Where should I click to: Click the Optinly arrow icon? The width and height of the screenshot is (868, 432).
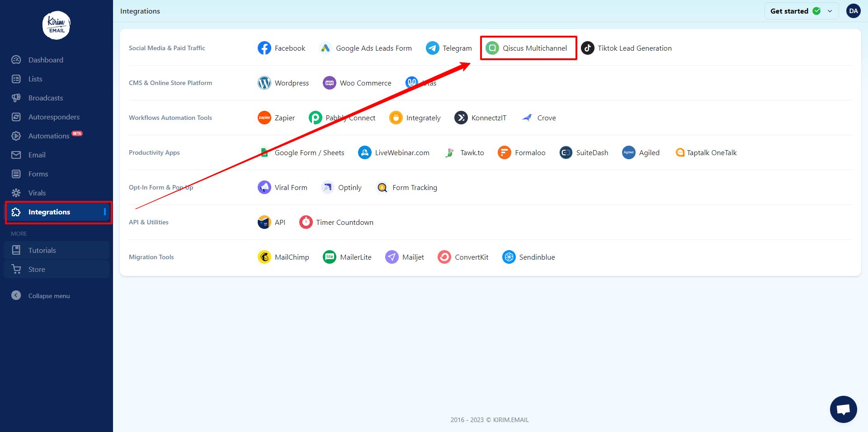click(x=328, y=187)
